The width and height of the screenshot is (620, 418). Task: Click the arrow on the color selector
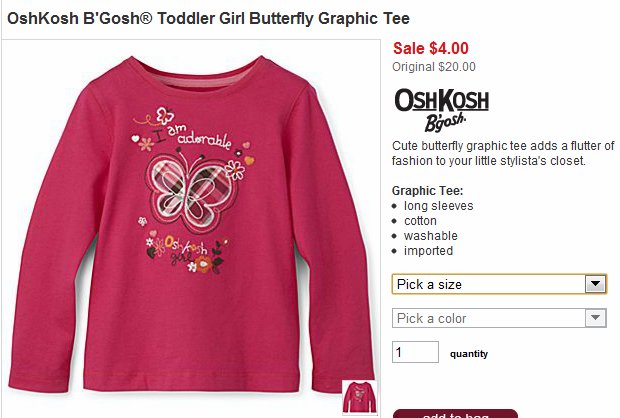pyautogui.click(x=595, y=318)
